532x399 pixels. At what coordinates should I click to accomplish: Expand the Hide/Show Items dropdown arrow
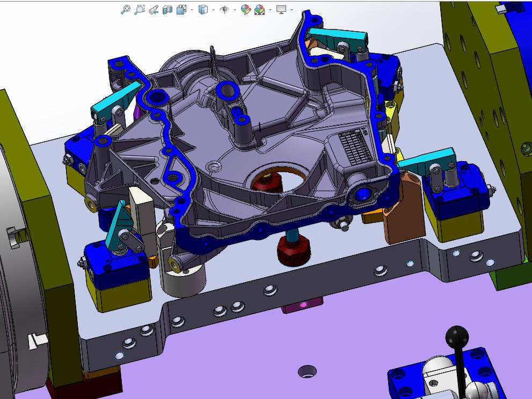pos(235,10)
